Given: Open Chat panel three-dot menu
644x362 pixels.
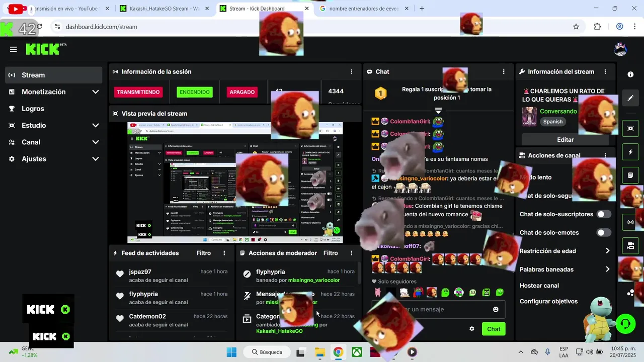Looking at the screenshot, I should [504, 72].
